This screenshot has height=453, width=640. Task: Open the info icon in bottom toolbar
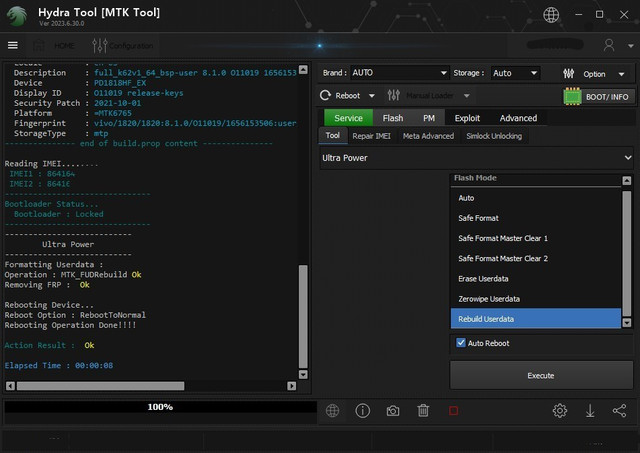pyautogui.click(x=362, y=411)
